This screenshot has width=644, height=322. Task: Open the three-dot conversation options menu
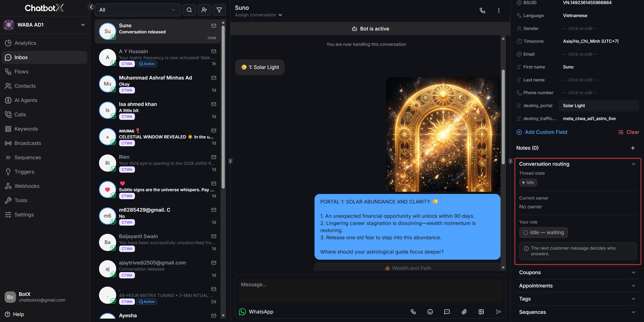tap(499, 11)
